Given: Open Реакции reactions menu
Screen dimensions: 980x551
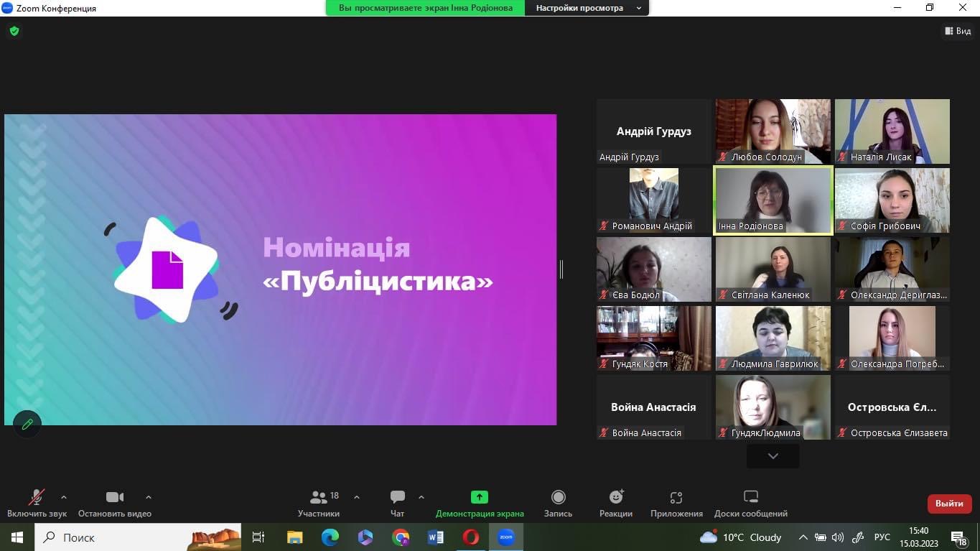Looking at the screenshot, I should (616, 504).
